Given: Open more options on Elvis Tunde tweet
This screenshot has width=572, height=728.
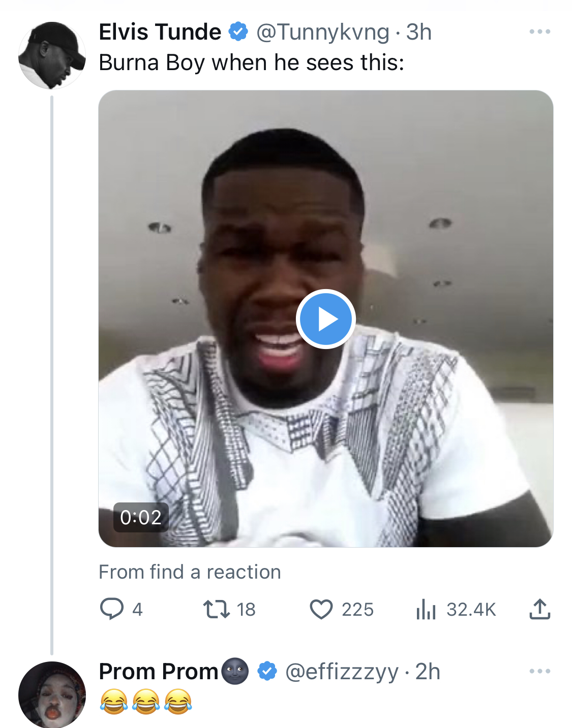Looking at the screenshot, I should 540,31.
